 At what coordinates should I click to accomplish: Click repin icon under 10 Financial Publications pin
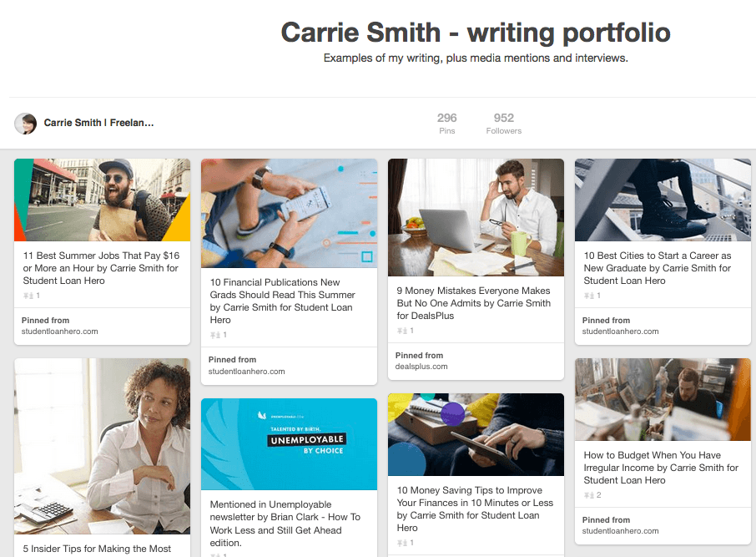[x=215, y=335]
